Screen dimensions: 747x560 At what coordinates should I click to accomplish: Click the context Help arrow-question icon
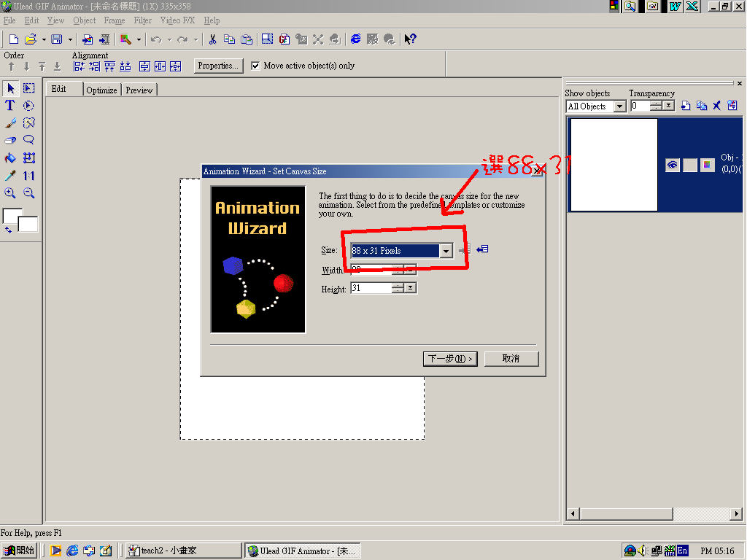tap(410, 39)
